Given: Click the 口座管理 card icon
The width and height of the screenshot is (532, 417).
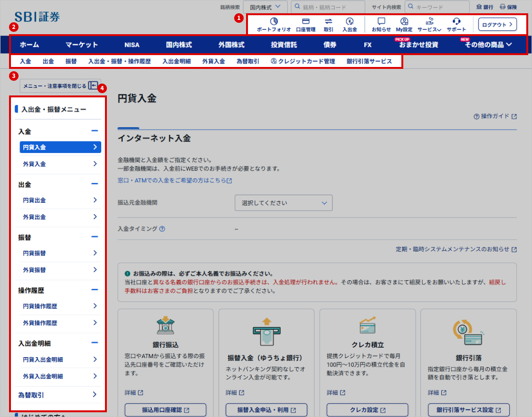Looking at the screenshot, I should pos(305,21).
